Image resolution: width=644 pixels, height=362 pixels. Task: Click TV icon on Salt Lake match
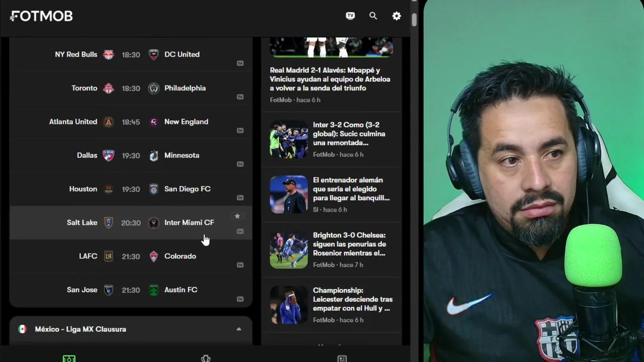240,231
